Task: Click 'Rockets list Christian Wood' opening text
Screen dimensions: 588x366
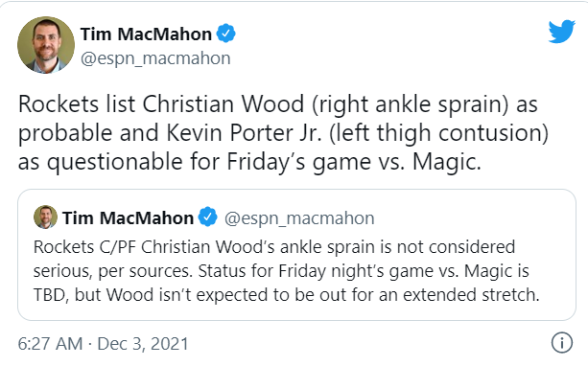Action: click(161, 103)
